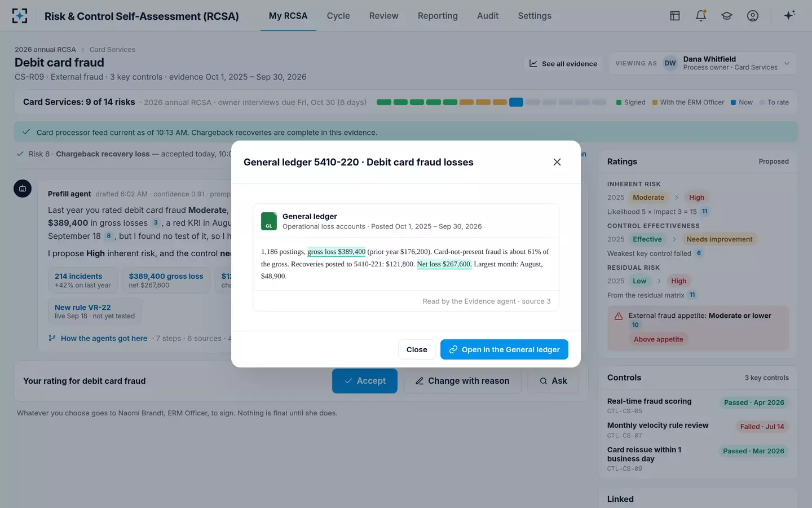Click source badge 6 next to weakest control
Viewport: 812px width, 508px height.
[699, 253]
